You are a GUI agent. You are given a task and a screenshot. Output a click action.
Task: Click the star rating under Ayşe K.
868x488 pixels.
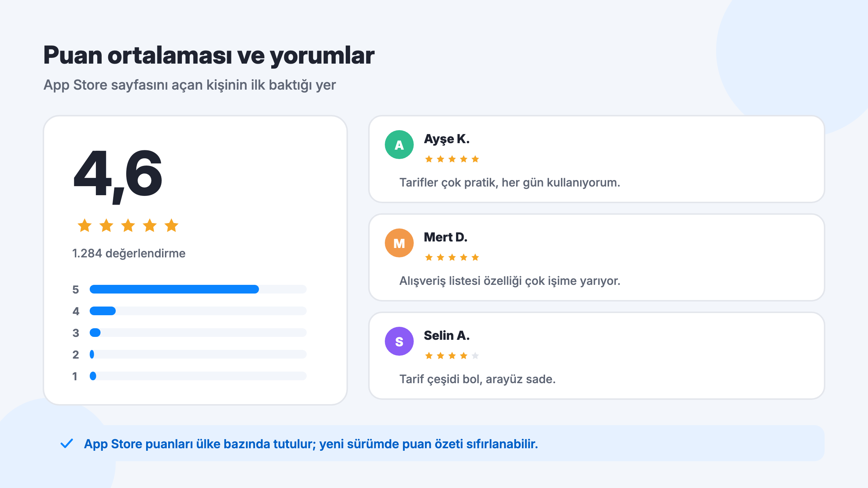pyautogui.click(x=452, y=159)
